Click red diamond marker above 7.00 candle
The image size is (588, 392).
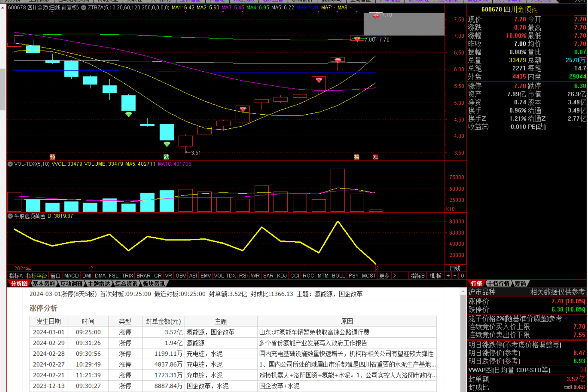[x=357, y=39]
